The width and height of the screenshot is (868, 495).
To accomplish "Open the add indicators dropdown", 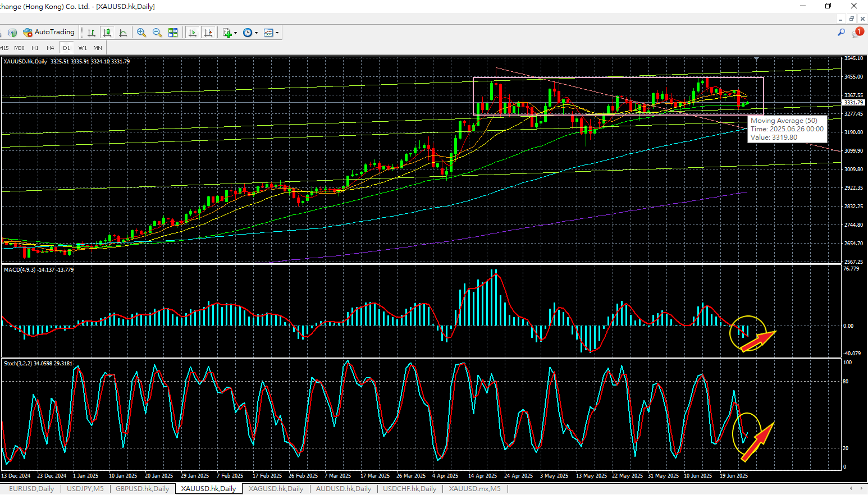I will [x=230, y=33].
